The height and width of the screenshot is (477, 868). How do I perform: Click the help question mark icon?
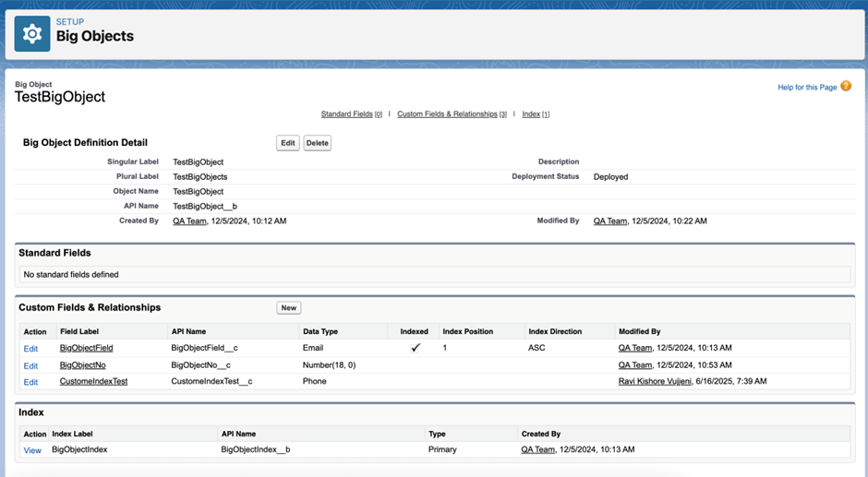pyautogui.click(x=846, y=87)
